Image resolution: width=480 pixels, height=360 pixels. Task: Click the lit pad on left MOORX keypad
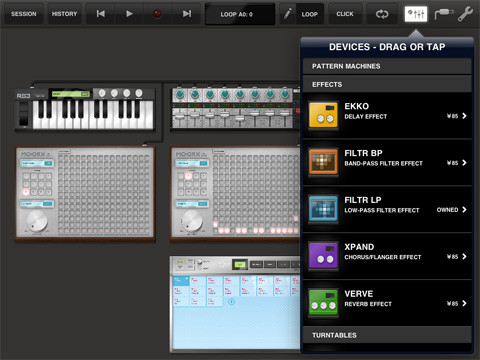pyautogui.click(x=26, y=192)
